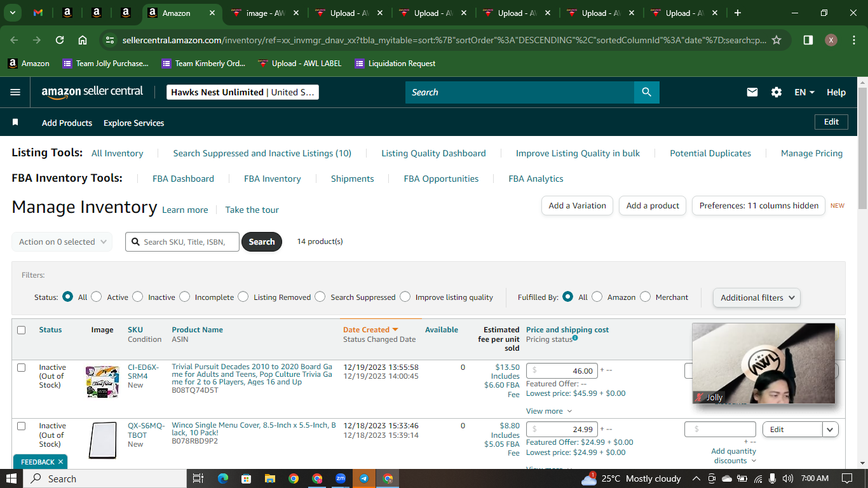Viewport: 868px width, 488px height.
Task: Open the Trivial Pursuit Decades product link
Action: (252, 374)
